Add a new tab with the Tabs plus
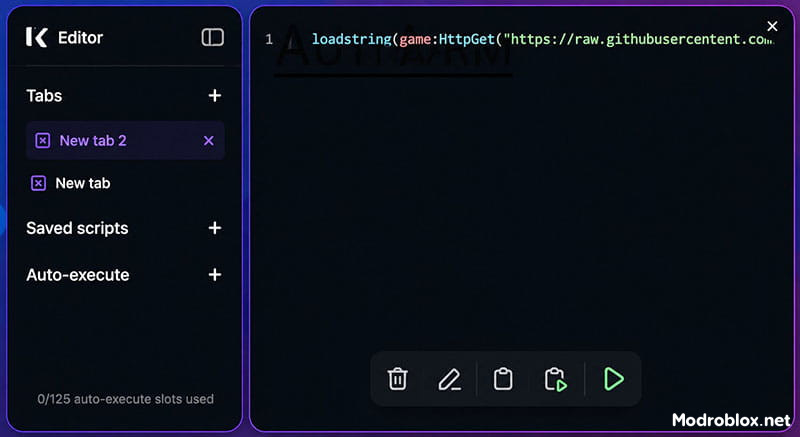800x437 pixels. pyautogui.click(x=215, y=95)
